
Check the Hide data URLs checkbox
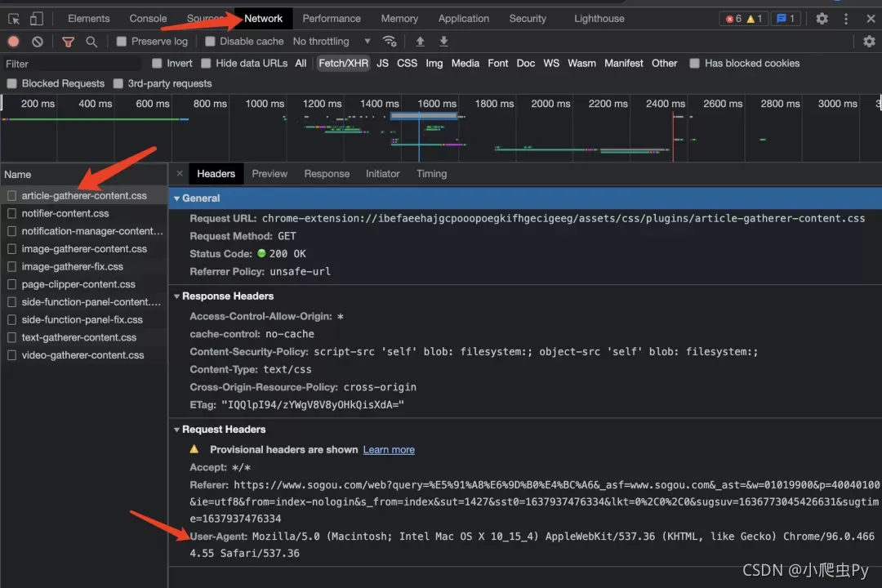pyautogui.click(x=206, y=63)
